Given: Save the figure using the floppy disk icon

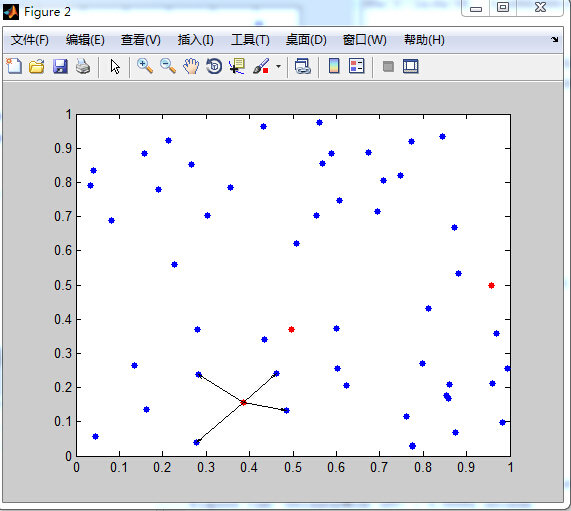Looking at the screenshot, I should [x=60, y=67].
